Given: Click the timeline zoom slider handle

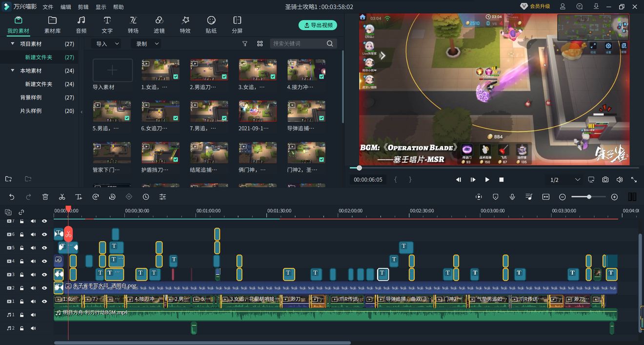Looking at the screenshot, I should click(589, 197).
